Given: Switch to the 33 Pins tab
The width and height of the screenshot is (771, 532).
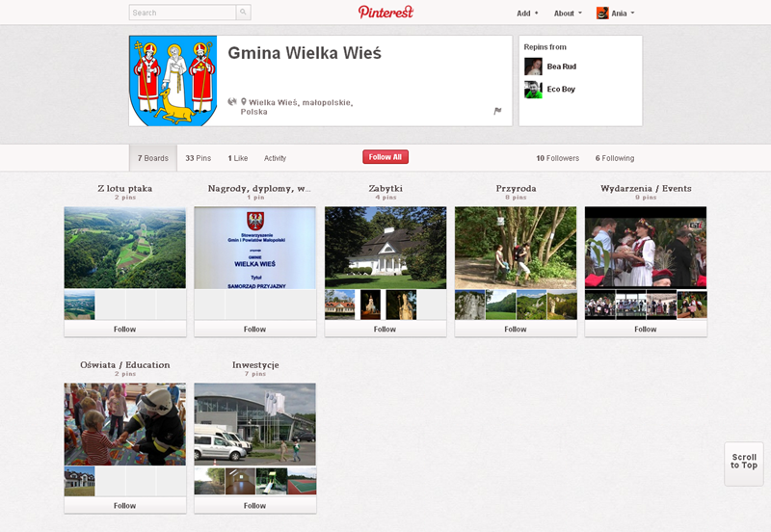Looking at the screenshot, I should [198, 158].
